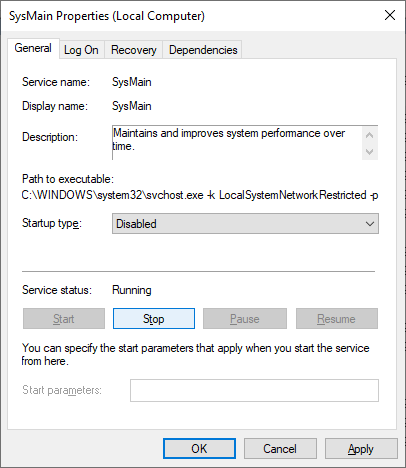Open the Disabled startup type combo box

[245, 224]
